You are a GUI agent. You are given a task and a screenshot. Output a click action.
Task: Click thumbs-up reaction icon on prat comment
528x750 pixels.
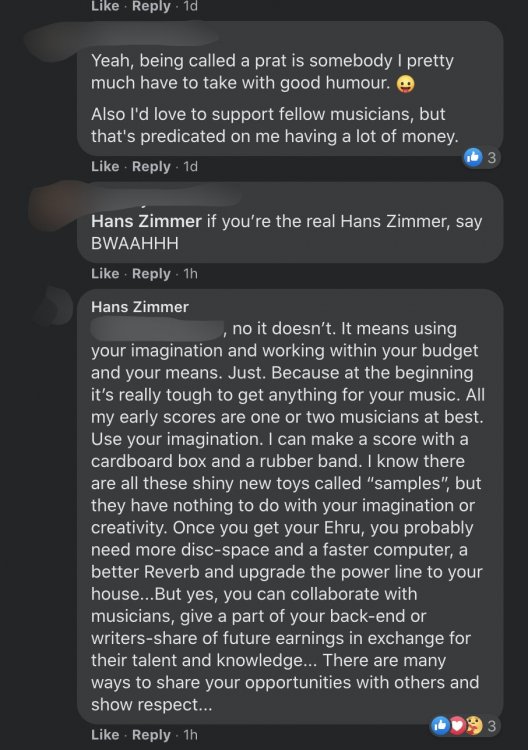(x=473, y=157)
